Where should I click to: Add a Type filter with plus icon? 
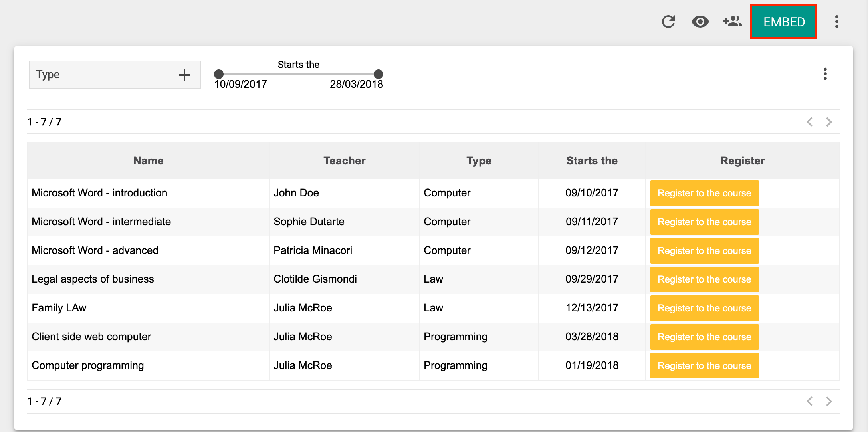point(184,75)
